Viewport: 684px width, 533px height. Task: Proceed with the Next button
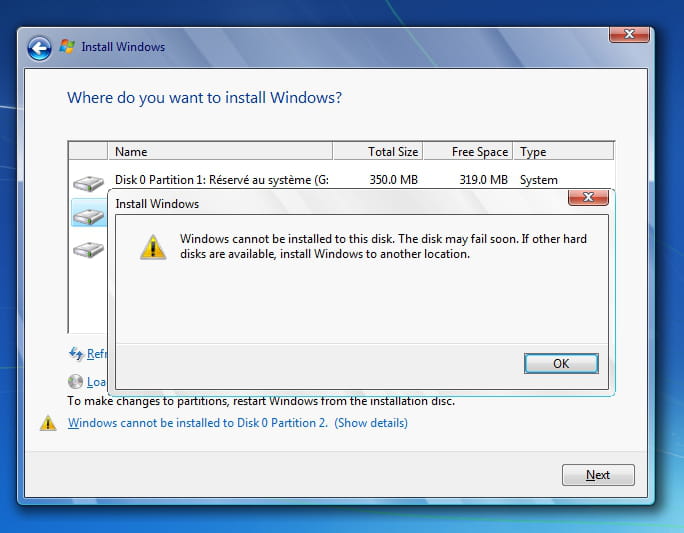(598, 475)
